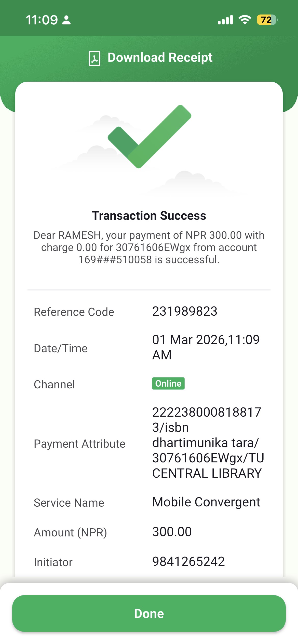298x644 pixels.
Task: Tap the payment confirmation message to RAMESH
Action: [x=149, y=247]
